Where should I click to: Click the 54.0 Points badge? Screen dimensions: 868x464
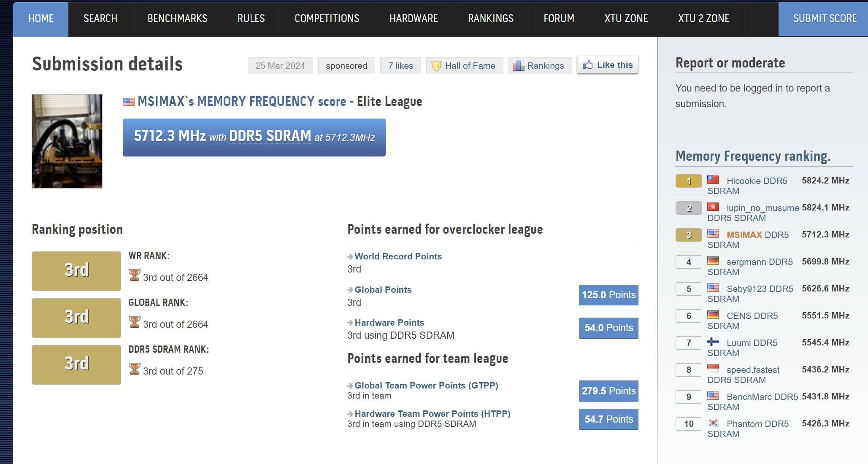point(608,328)
